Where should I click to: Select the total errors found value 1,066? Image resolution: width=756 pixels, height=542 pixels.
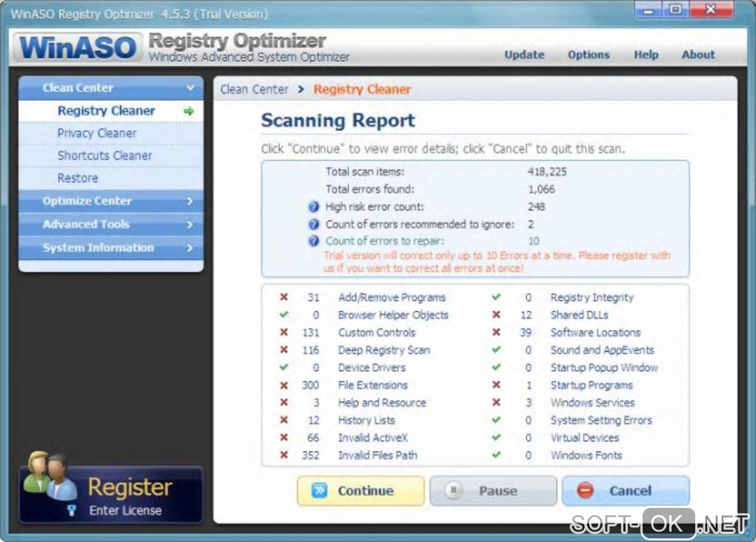(541, 189)
